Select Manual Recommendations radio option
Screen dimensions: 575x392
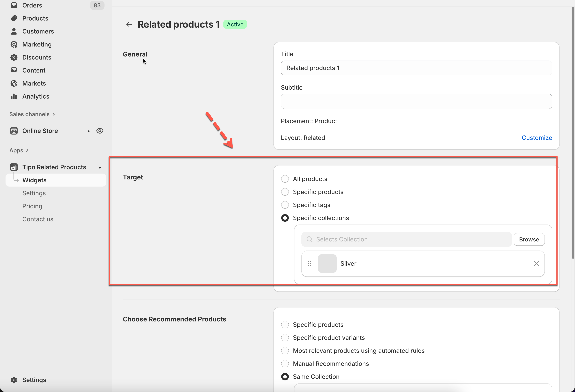coord(285,363)
